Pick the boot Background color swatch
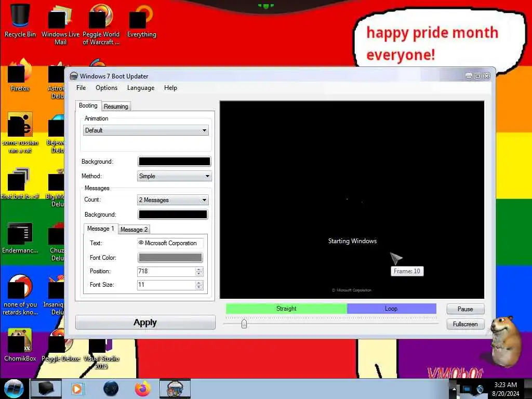532x399 pixels. [175, 162]
